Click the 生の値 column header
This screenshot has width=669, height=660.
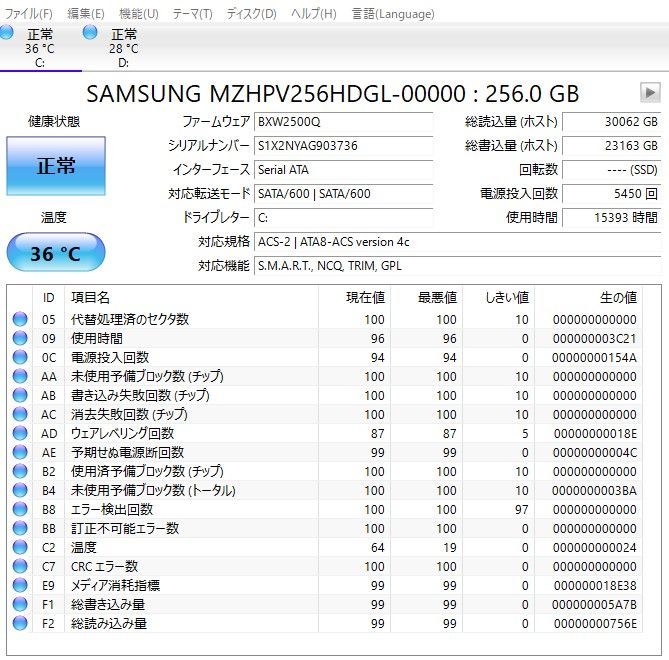point(588,297)
